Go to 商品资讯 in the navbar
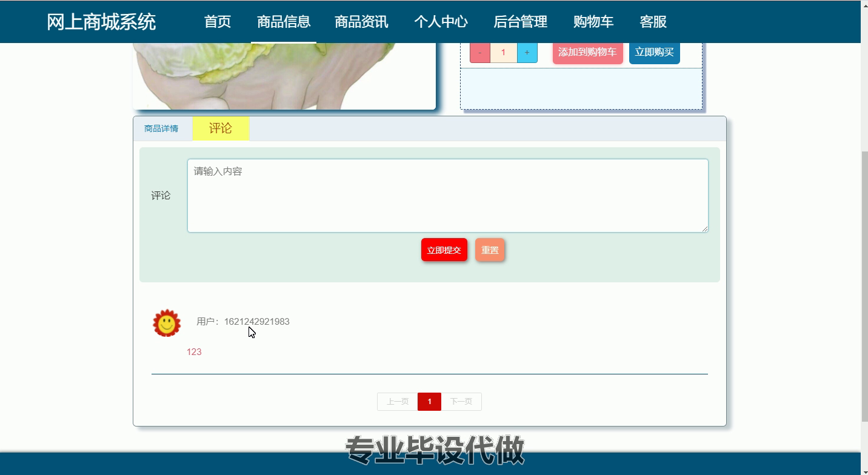Screen dimensions: 868x475 pyautogui.click(x=361, y=22)
